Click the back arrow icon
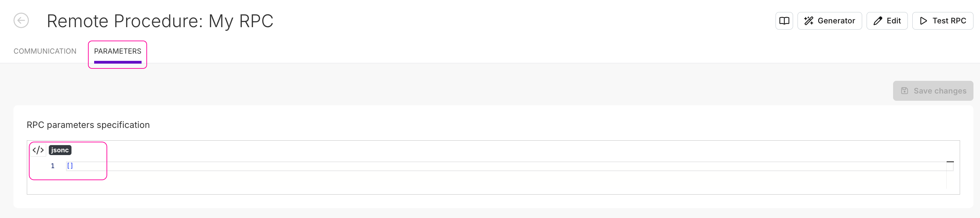This screenshot has height=218, width=980. pos(21,21)
